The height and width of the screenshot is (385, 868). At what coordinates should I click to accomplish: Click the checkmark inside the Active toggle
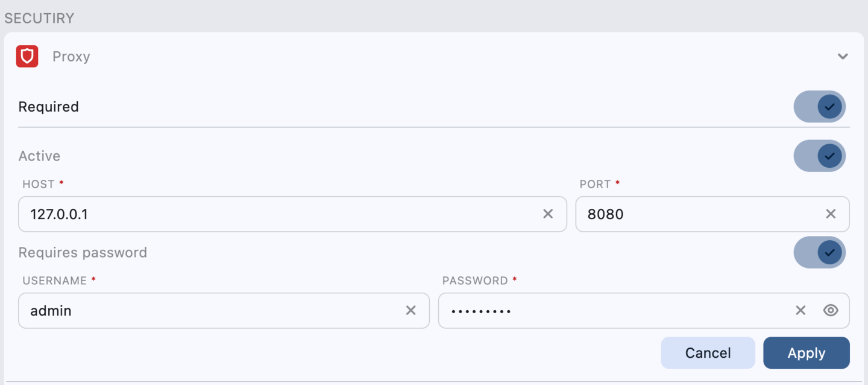click(829, 156)
